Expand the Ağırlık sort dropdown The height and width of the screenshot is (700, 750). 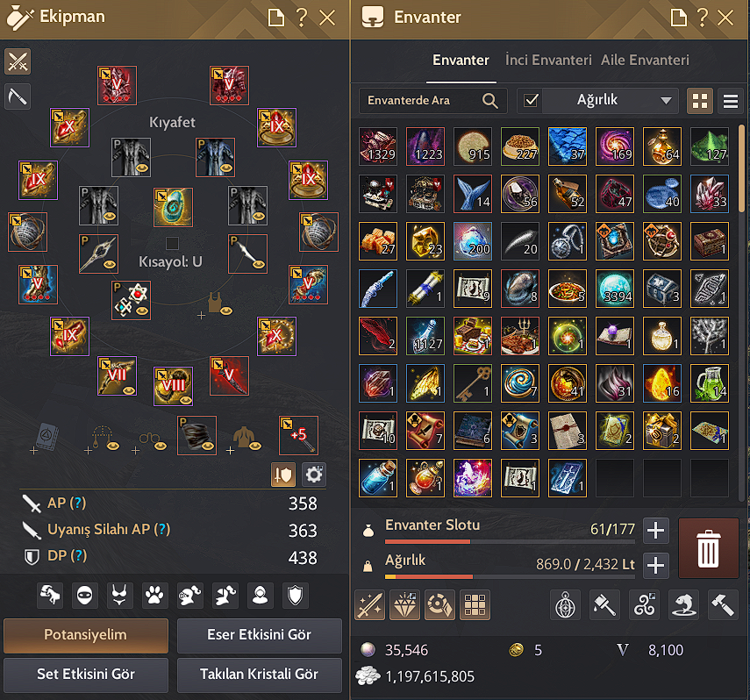665,101
